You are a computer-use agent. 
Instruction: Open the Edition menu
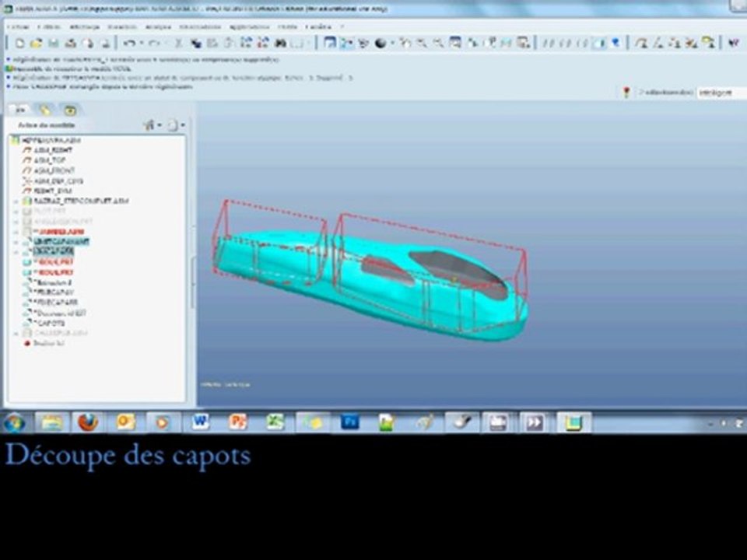pyautogui.click(x=49, y=27)
